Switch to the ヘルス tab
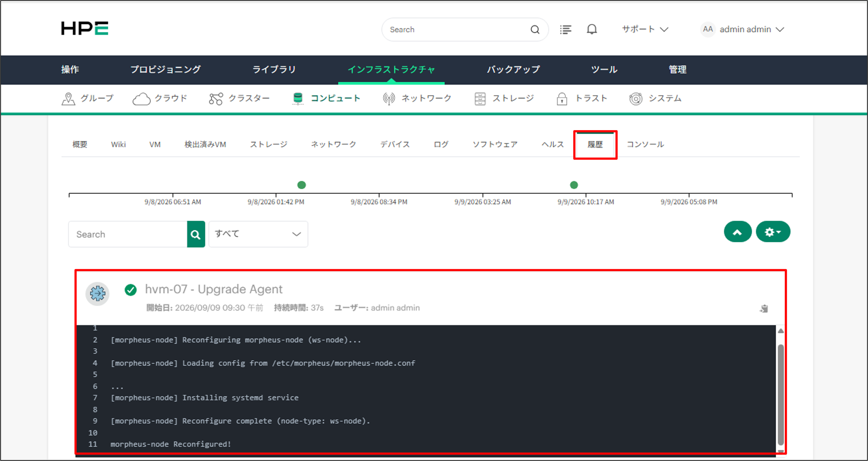Screen dimensions: 868x461 tap(552, 144)
